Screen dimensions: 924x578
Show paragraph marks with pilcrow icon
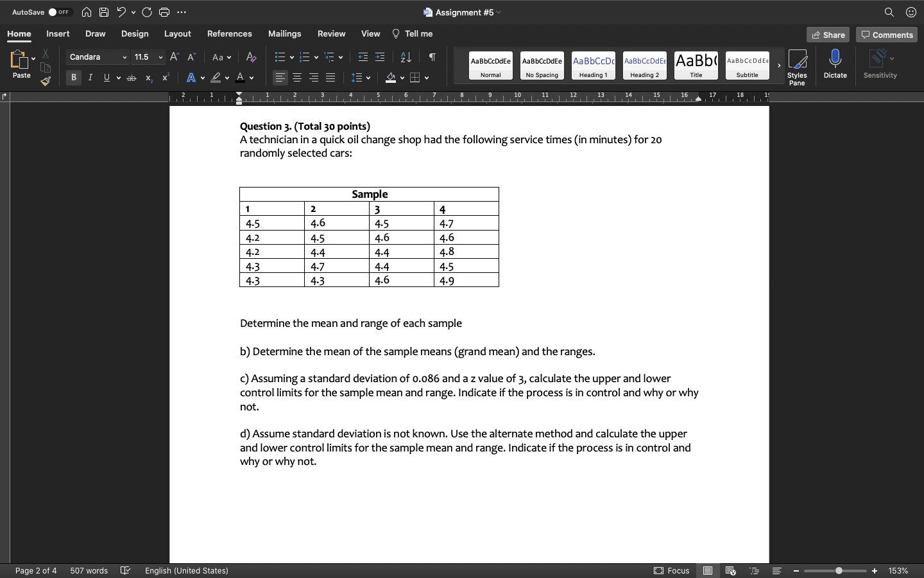(x=432, y=57)
